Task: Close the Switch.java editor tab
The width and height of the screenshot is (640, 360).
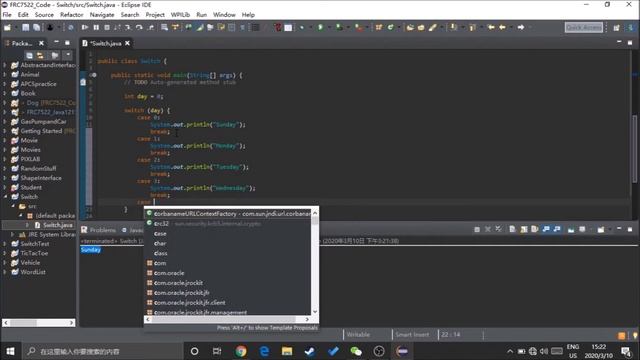Action: click(127, 43)
